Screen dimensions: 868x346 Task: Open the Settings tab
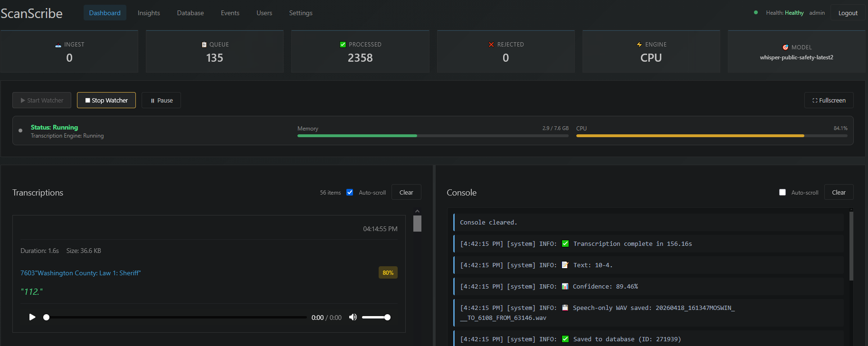pos(301,13)
